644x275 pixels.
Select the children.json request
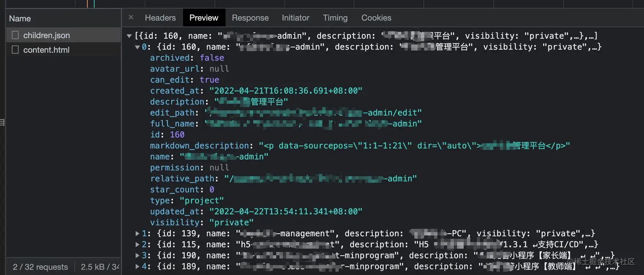click(63, 35)
